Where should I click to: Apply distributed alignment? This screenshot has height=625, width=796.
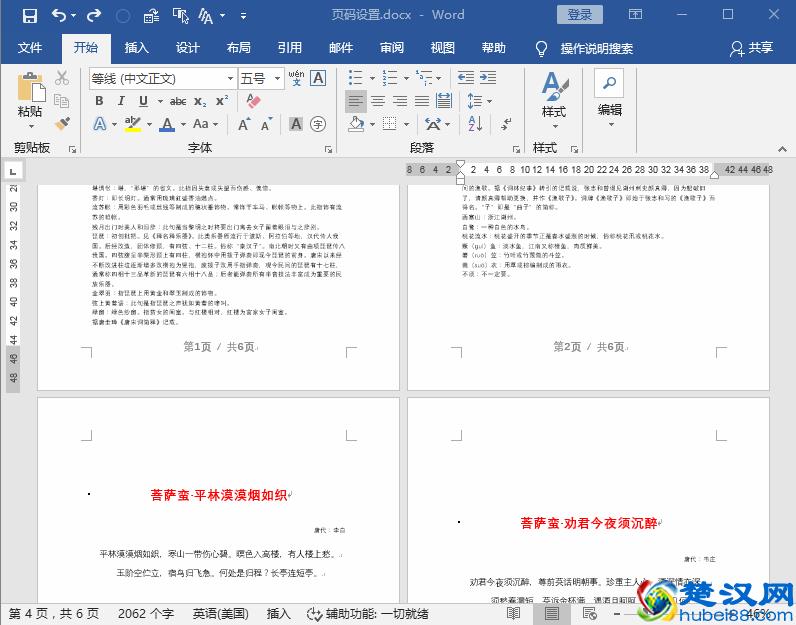point(444,101)
